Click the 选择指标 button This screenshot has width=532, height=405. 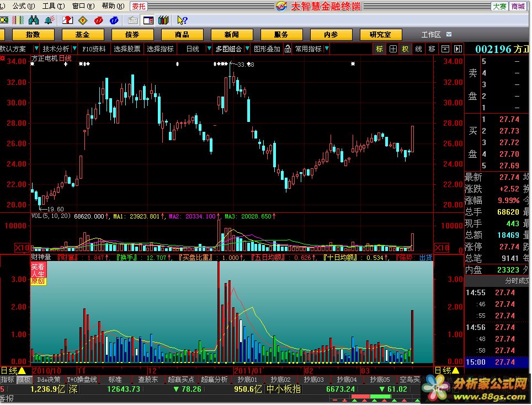coord(160,49)
